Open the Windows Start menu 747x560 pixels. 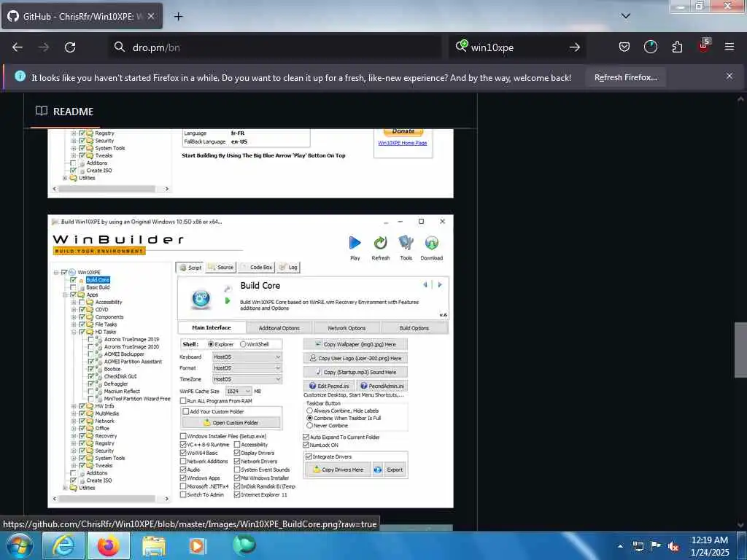19,546
